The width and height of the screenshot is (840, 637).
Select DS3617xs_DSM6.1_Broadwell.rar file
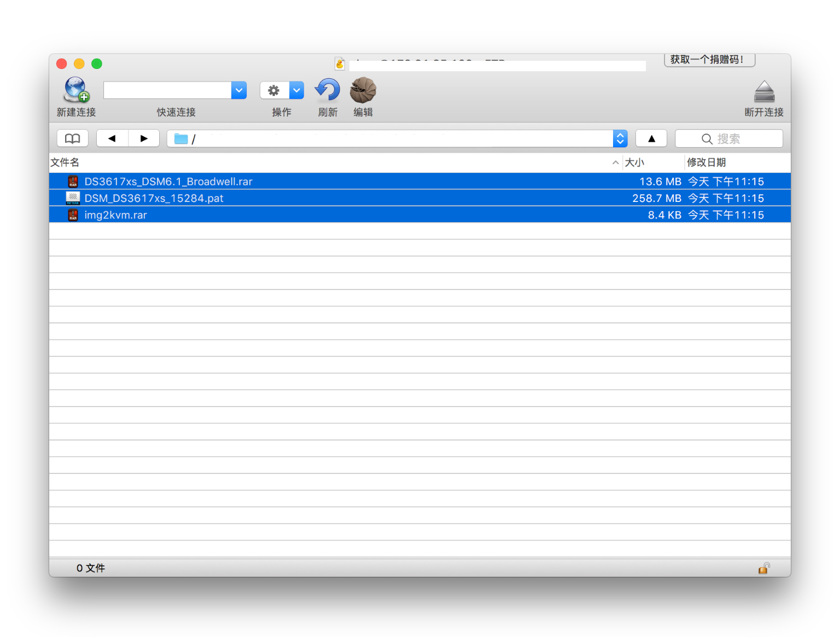420,181
